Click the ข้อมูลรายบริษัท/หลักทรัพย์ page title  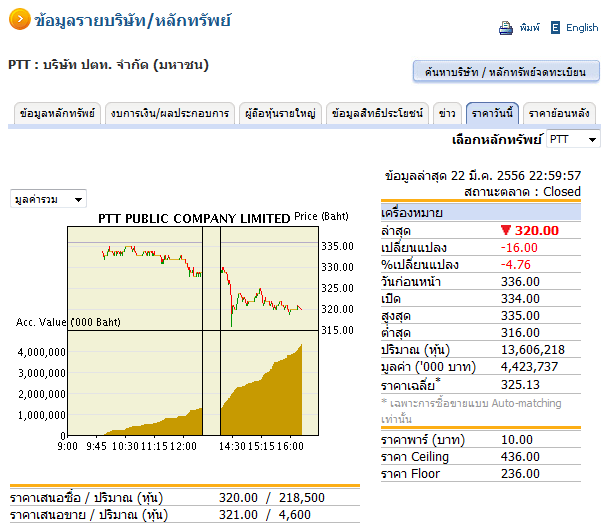click(132, 20)
